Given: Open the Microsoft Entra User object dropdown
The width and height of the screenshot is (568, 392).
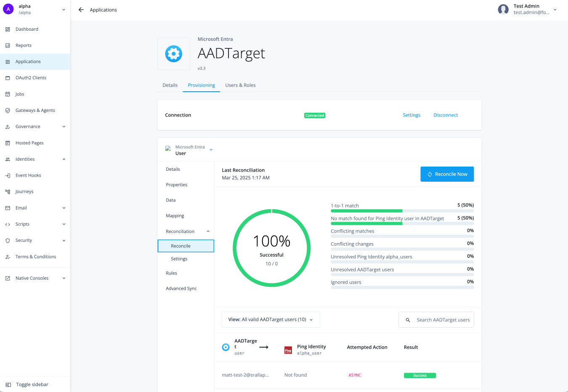Looking at the screenshot, I should 211,150.
